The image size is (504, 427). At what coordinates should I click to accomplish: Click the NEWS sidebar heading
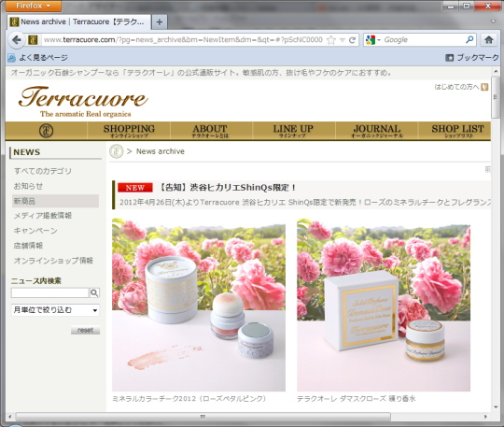tap(27, 152)
